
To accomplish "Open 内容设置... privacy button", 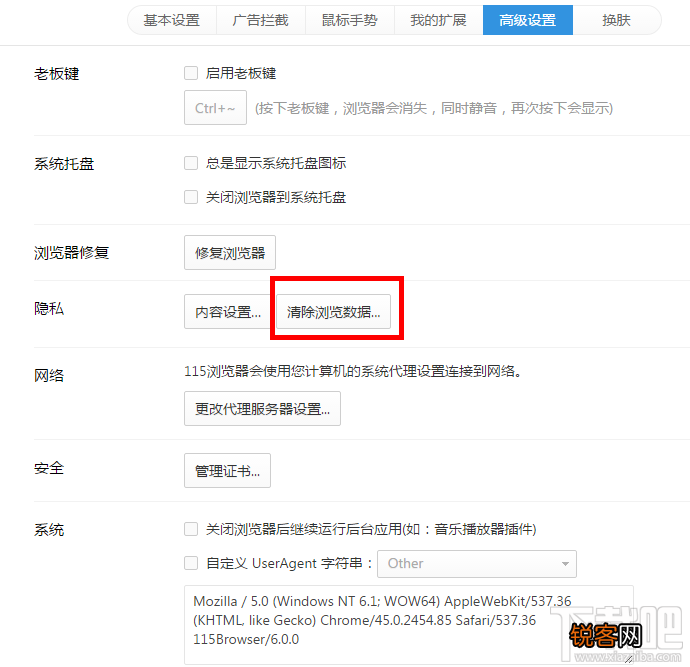I will [228, 312].
